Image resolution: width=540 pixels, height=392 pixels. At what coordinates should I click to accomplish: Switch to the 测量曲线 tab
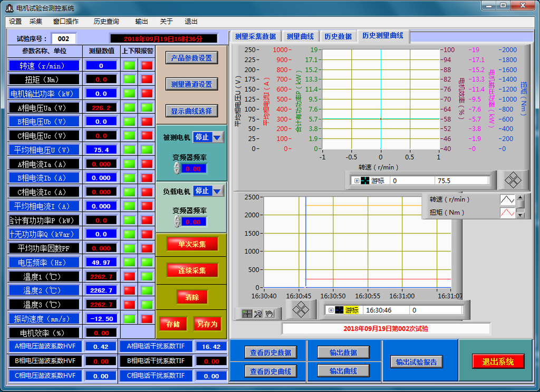(x=300, y=36)
